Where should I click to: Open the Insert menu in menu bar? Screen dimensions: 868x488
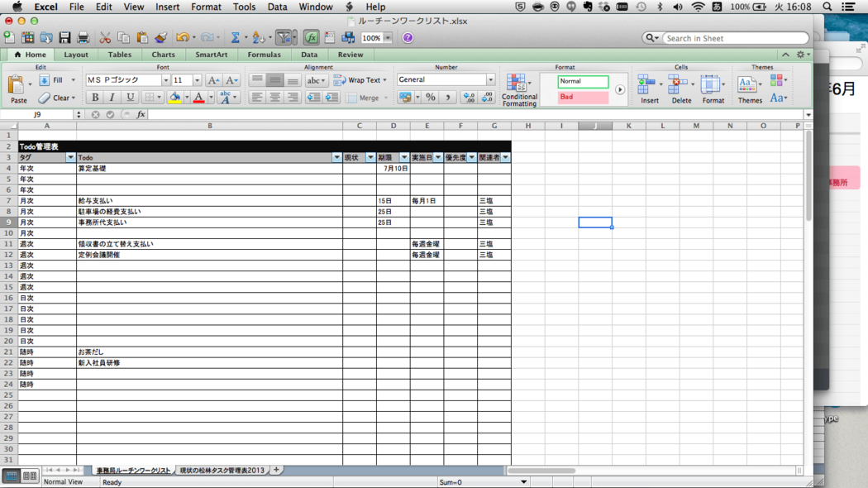pyautogui.click(x=167, y=7)
